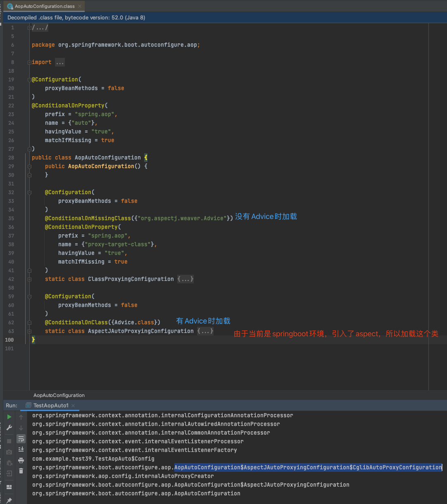This screenshot has width=447, height=504.
Task: Expand the folded comment at line 1
Action: (29, 28)
